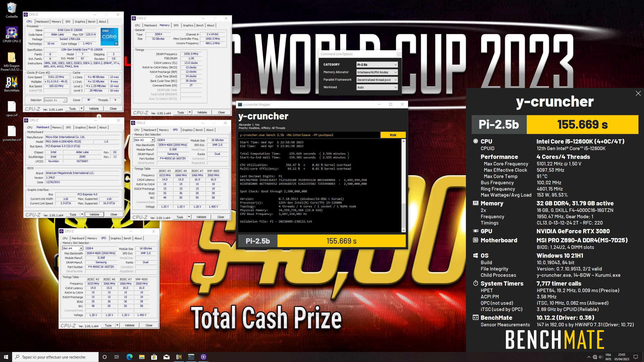Open Cortana circle icon in taskbar
This screenshot has width=644, height=362.
[105, 357]
